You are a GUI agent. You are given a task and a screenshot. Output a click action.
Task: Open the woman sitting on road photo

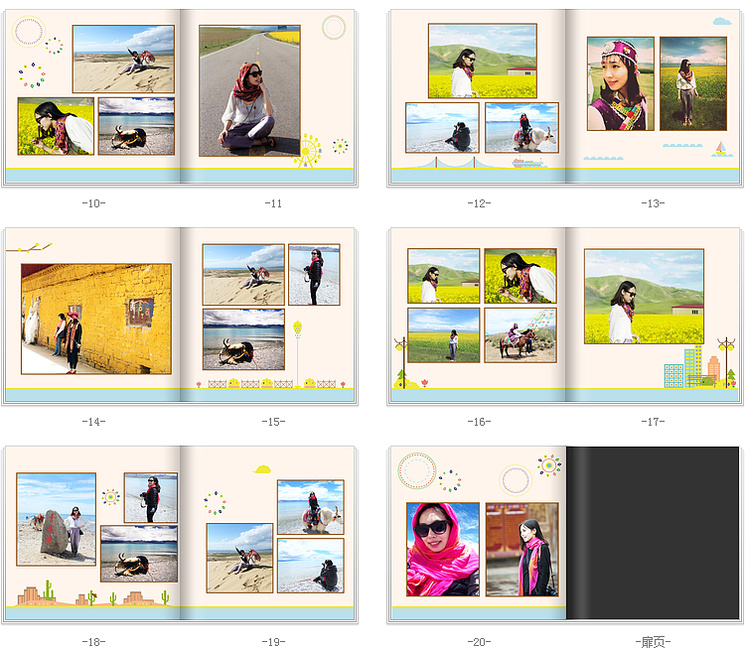[250, 91]
